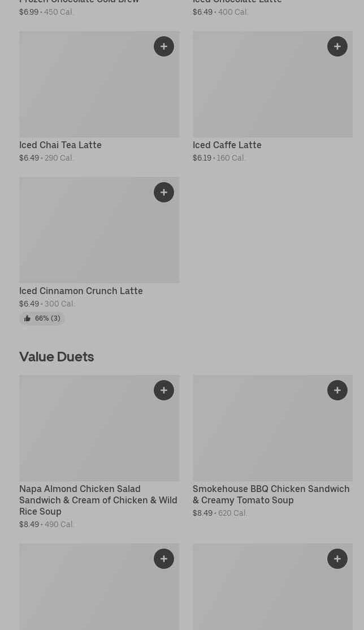Click plus button on bottom-left Value Duets item

tap(164, 559)
